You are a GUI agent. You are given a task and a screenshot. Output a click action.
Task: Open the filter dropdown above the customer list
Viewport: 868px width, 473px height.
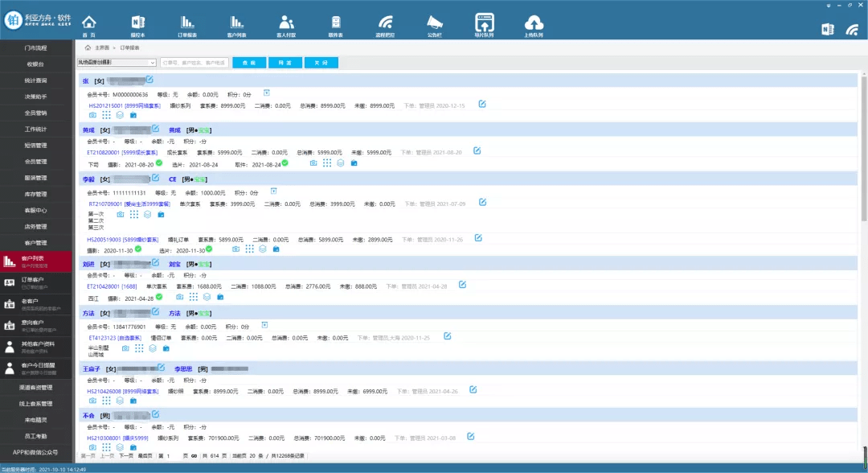point(117,63)
